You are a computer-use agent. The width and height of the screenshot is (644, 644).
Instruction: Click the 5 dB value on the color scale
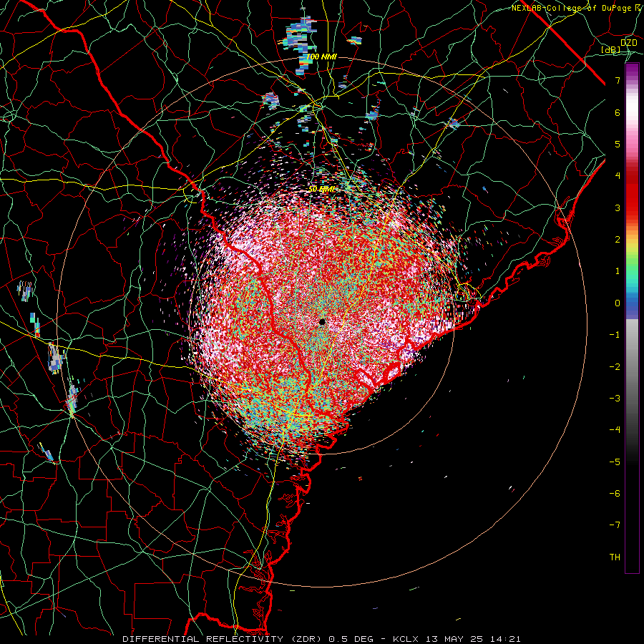618,144
